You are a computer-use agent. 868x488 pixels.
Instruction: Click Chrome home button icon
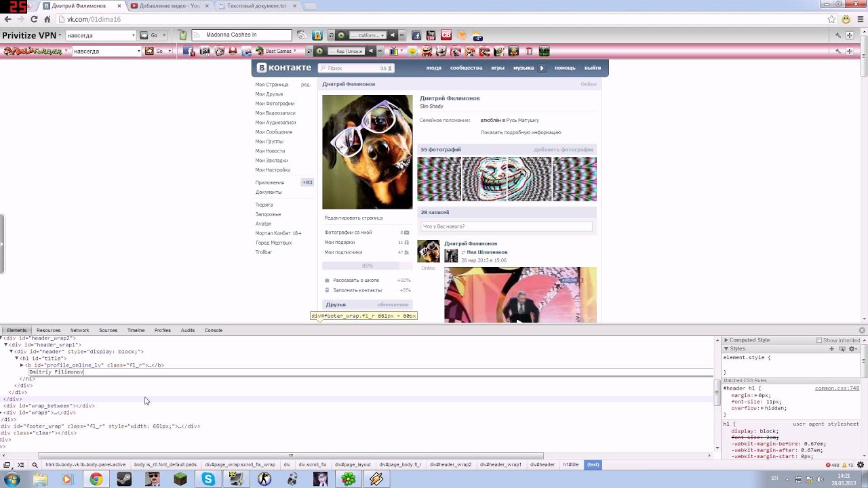pos(47,19)
